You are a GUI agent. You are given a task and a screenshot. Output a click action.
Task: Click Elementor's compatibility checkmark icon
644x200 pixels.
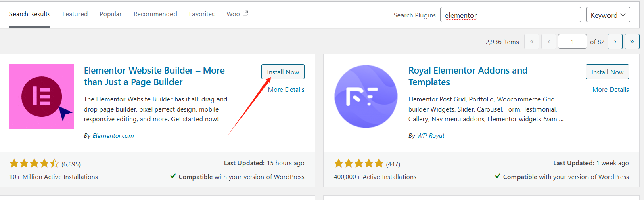(173, 176)
